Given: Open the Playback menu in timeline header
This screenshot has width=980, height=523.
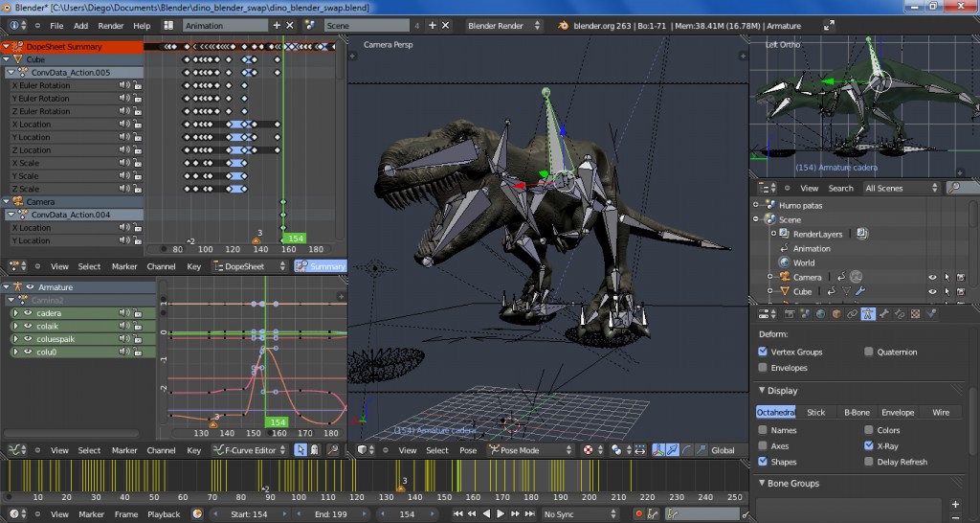Looking at the screenshot, I should (164, 514).
